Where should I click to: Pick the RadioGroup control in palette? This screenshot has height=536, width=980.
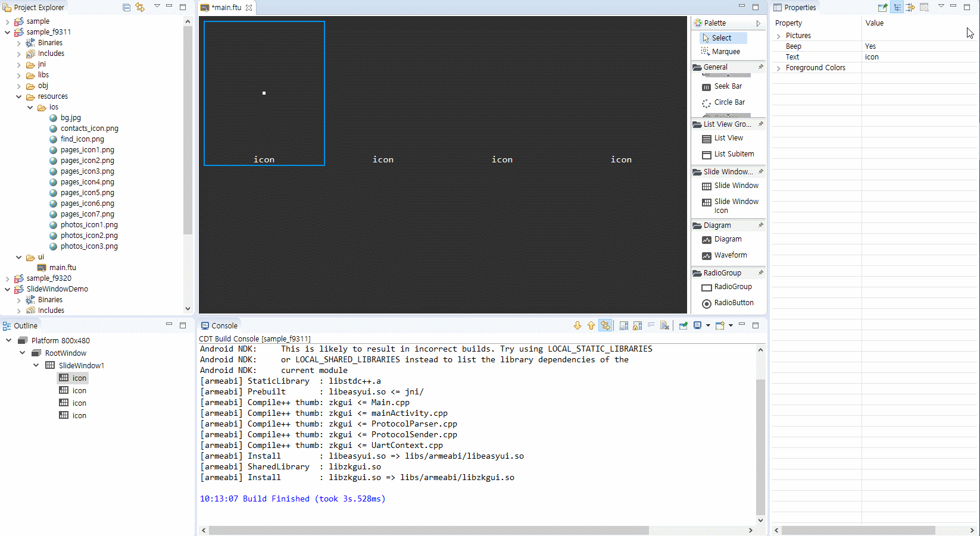(727, 287)
